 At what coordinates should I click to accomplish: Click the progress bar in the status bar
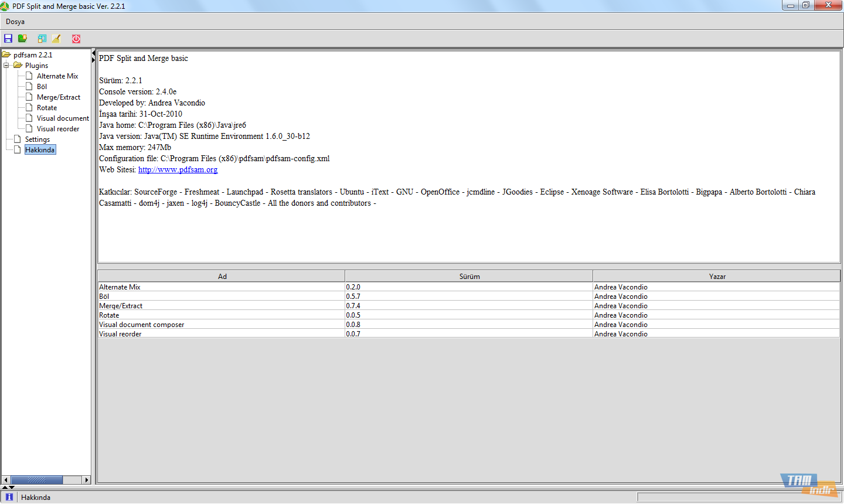[738, 497]
